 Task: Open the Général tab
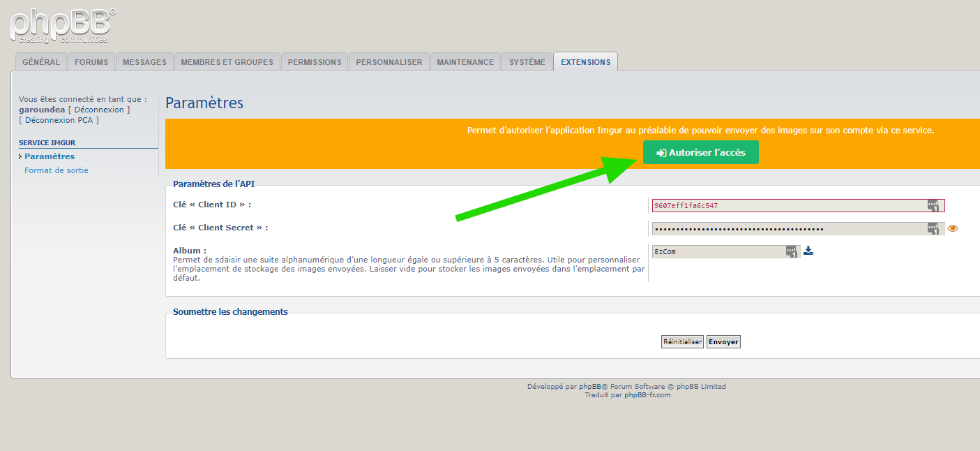point(41,62)
